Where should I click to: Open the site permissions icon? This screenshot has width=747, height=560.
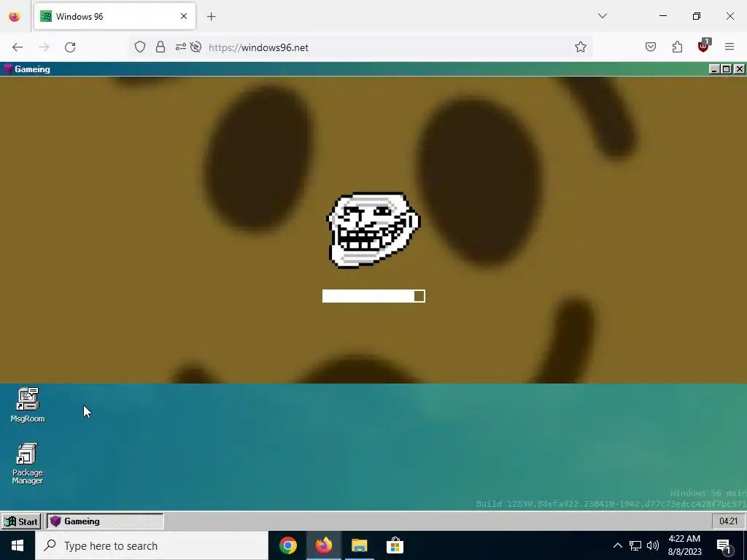coord(181,47)
